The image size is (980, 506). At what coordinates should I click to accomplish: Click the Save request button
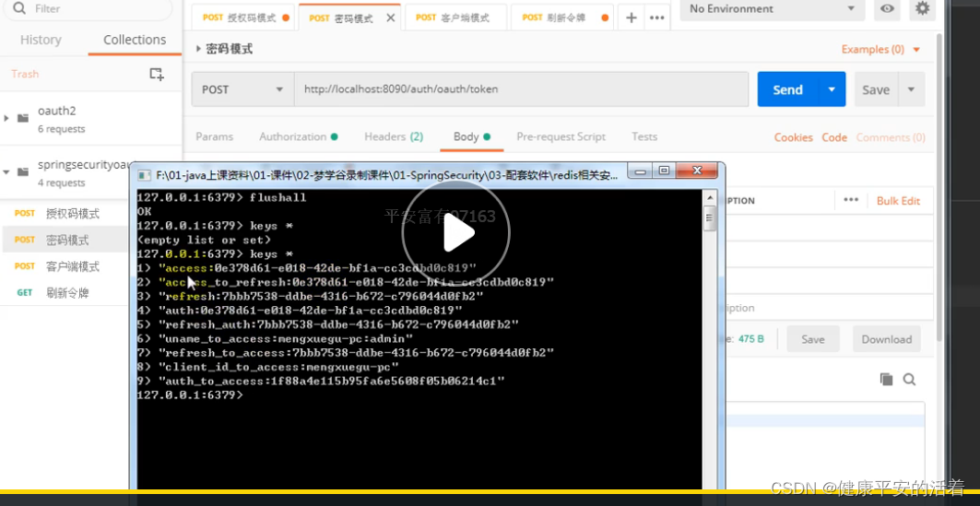pos(876,89)
